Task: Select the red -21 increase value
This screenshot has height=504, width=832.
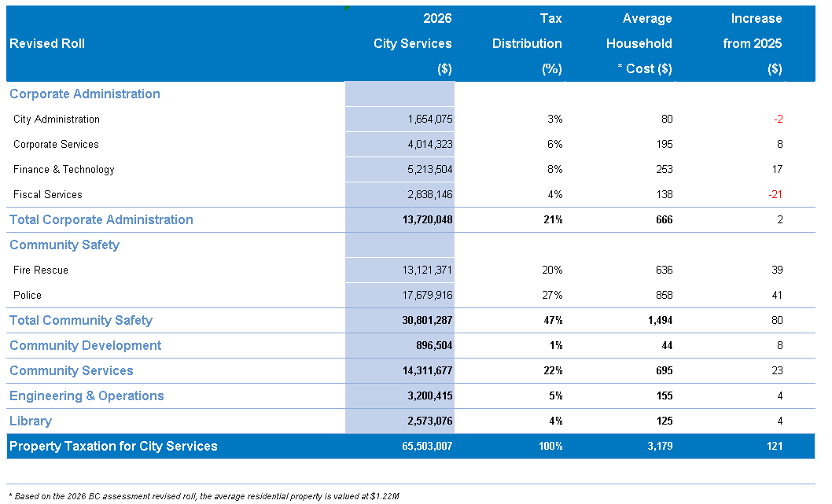Action: (x=775, y=195)
